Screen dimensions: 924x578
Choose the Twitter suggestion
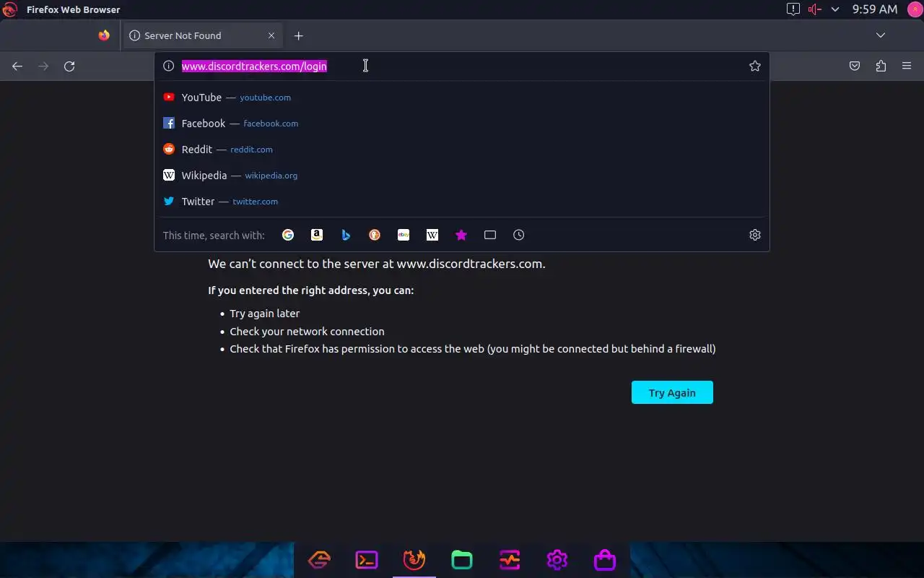click(462, 202)
